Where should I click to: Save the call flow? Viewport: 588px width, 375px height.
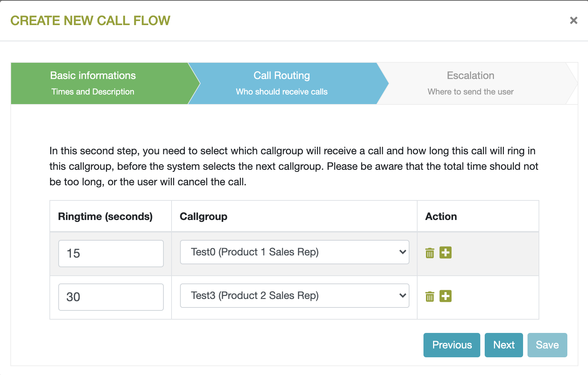coord(547,345)
